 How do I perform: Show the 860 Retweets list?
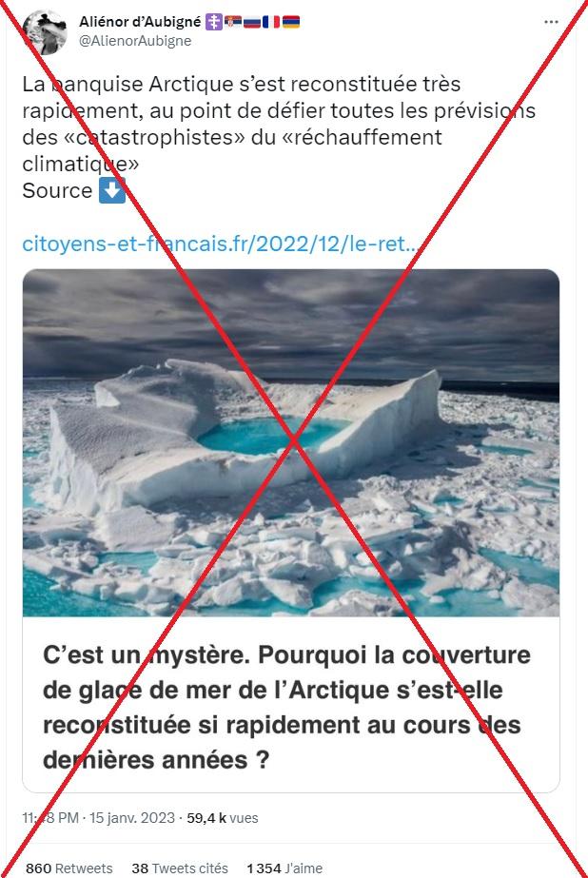coord(69,868)
